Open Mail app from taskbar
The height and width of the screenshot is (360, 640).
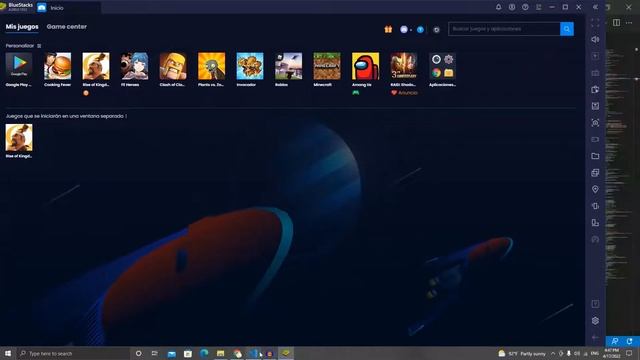click(x=171, y=353)
